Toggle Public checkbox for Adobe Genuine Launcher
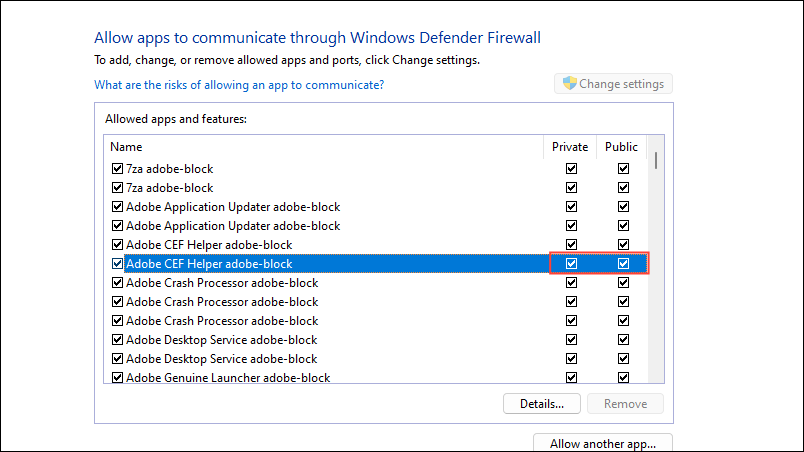The height and width of the screenshot is (452, 804). pos(623,378)
